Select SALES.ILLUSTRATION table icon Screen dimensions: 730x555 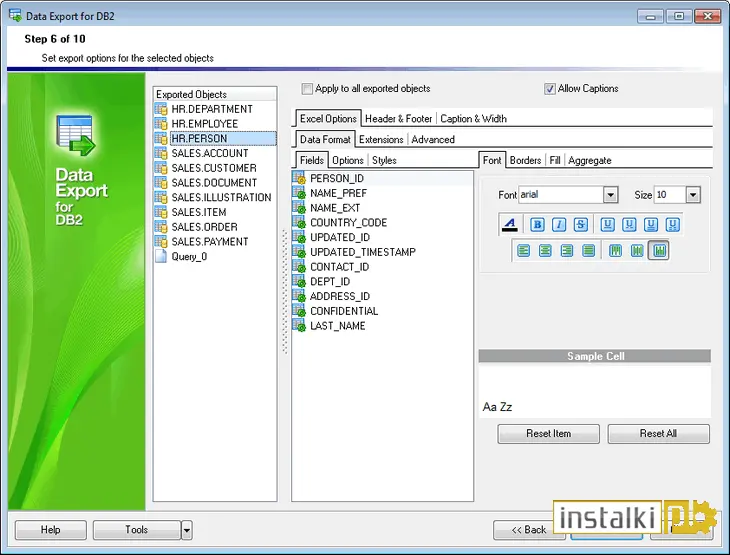[x=161, y=197]
